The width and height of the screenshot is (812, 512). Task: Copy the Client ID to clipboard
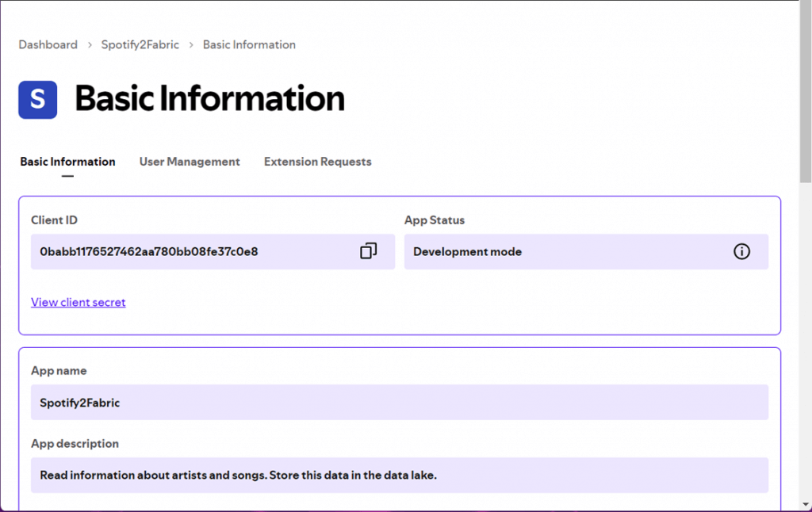(368, 251)
